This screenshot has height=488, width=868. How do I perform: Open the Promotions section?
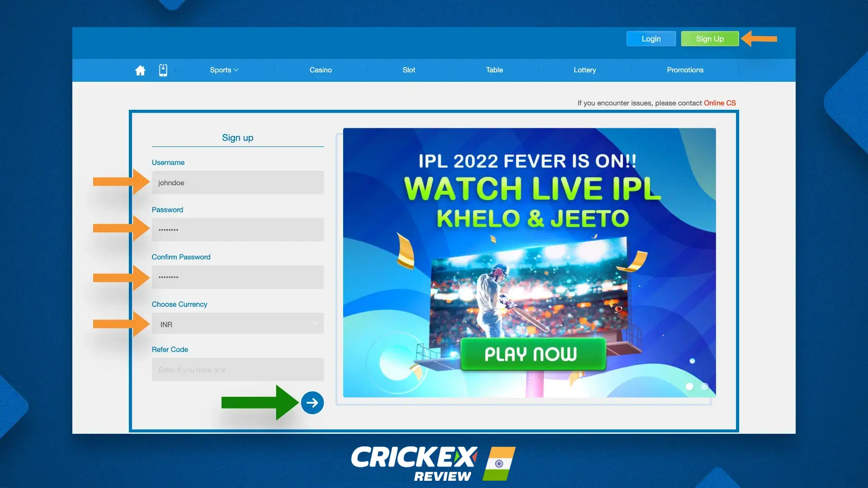pyautogui.click(x=685, y=70)
